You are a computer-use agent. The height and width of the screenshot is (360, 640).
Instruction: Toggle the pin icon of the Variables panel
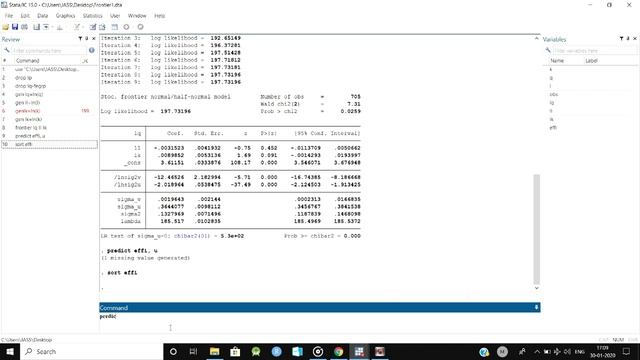click(x=628, y=38)
